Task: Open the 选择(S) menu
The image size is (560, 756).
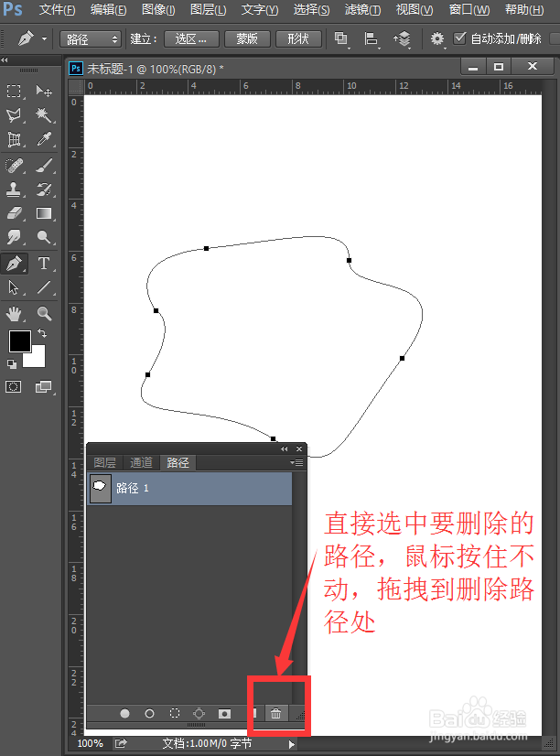Action: click(311, 10)
